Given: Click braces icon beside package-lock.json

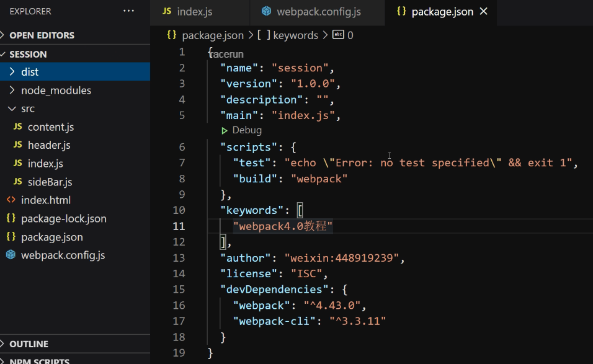Looking at the screenshot, I should pyautogui.click(x=11, y=218).
